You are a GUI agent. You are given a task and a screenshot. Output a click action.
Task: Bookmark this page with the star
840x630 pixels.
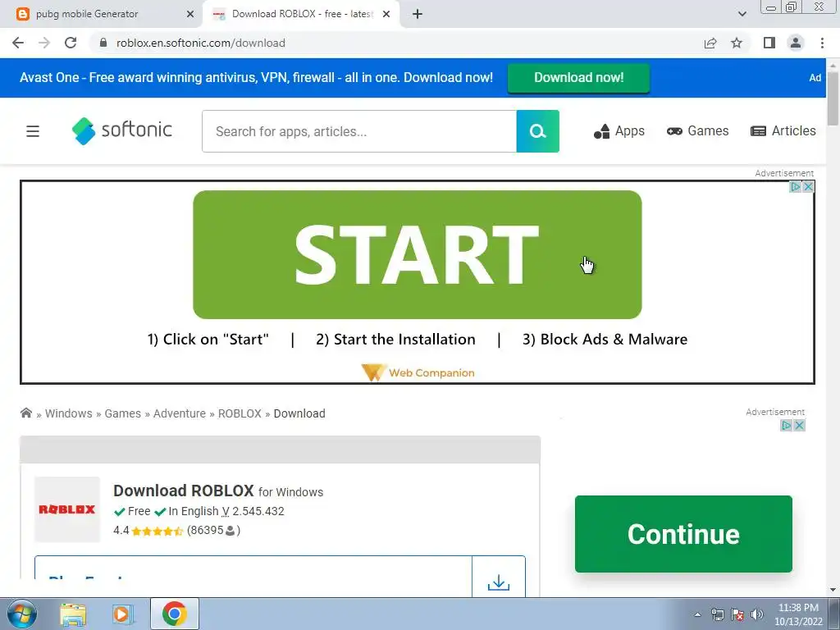737,43
